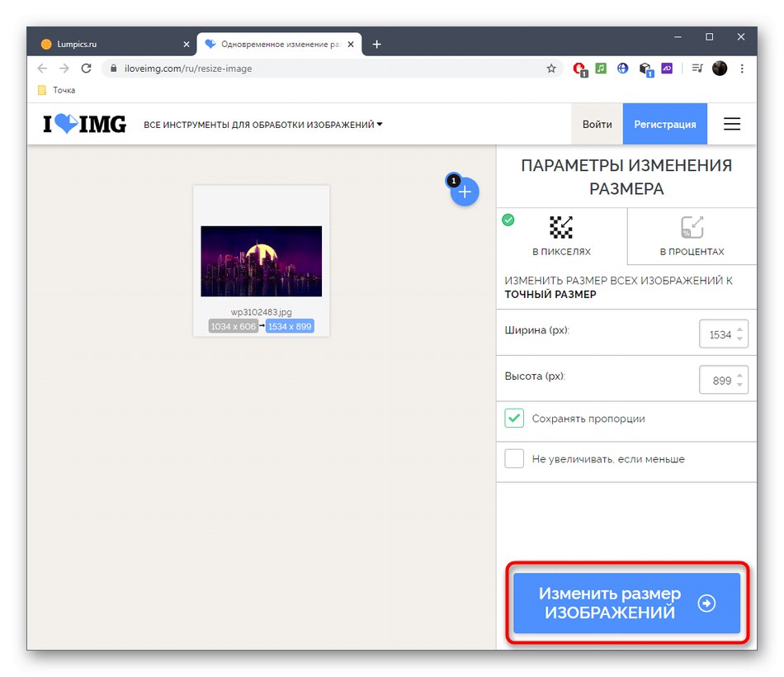Screen dimensions: 784x677
Task: Click the 1034 x 606 original size label
Action: tap(233, 326)
